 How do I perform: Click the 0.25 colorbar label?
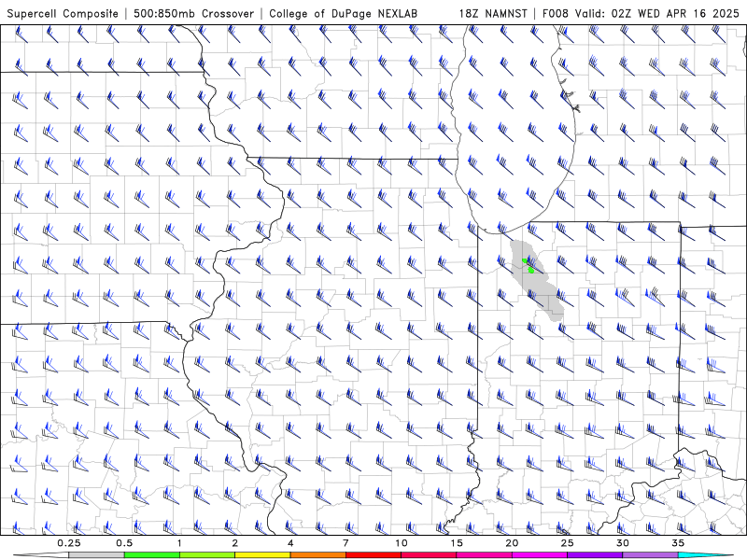tap(69, 543)
